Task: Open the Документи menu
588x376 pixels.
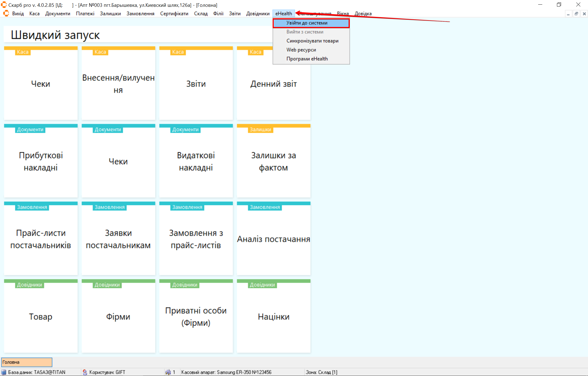Action: [57, 14]
